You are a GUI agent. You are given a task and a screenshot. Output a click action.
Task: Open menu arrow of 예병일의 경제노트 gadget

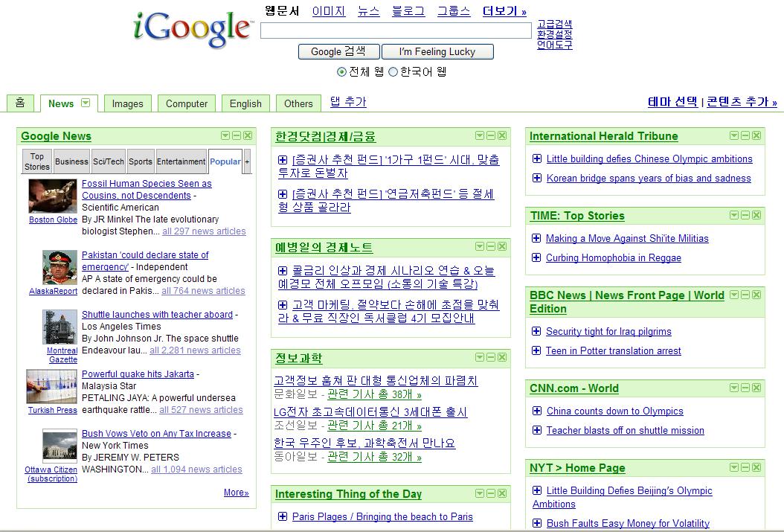(x=480, y=246)
